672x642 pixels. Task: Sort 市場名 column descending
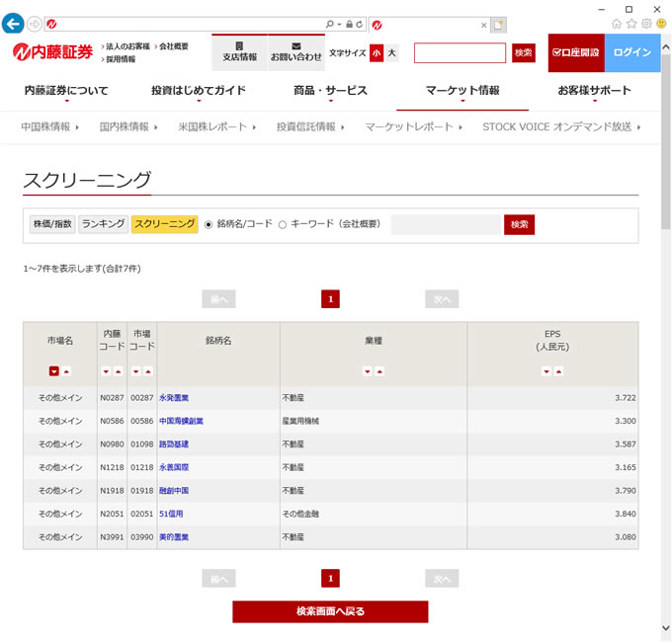click(x=53, y=371)
